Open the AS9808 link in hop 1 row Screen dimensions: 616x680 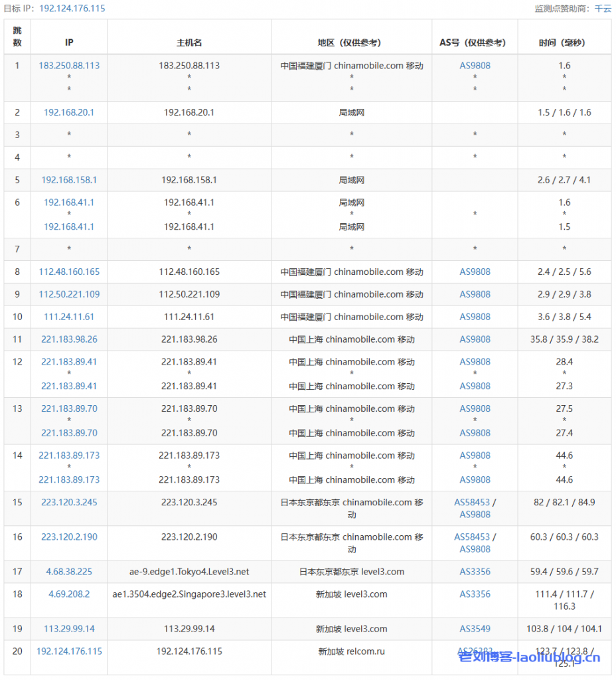(x=475, y=66)
